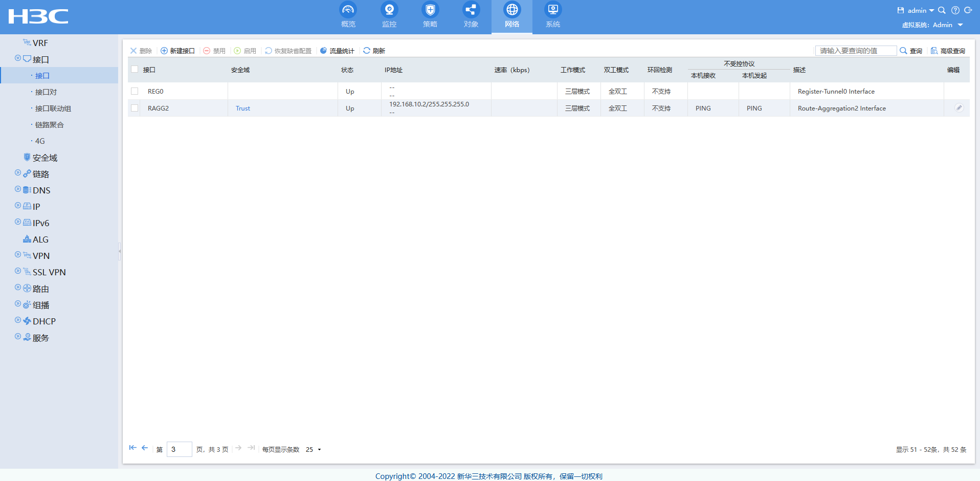Toggle the select-all checkbox in table header
Viewport: 980px width, 481px height.
pyautogui.click(x=135, y=69)
